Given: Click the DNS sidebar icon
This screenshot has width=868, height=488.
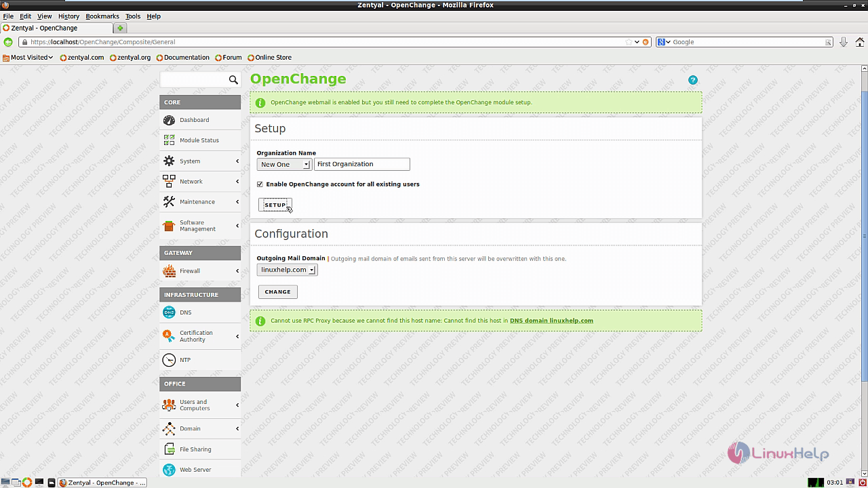Looking at the screenshot, I should (169, 312).
